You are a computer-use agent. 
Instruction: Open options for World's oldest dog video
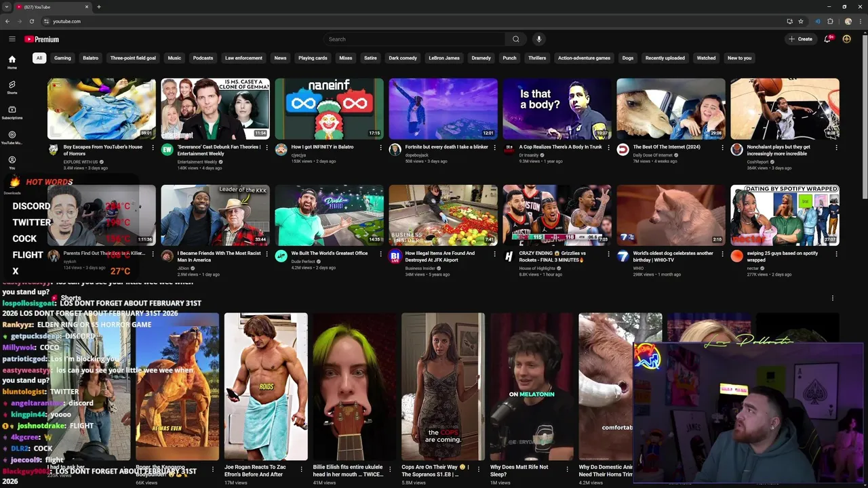pos(722,254)
